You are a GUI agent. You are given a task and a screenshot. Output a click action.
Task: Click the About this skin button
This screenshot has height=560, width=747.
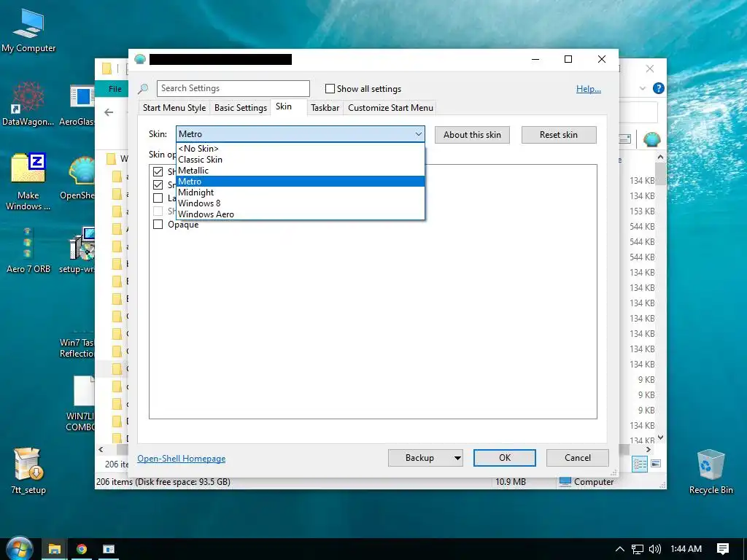[472, 135]
